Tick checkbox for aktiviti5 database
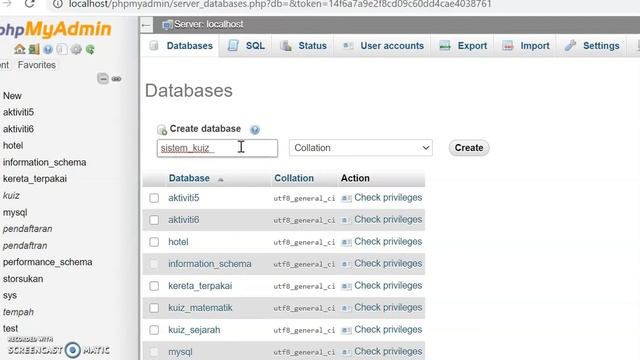 coord(154,198)
